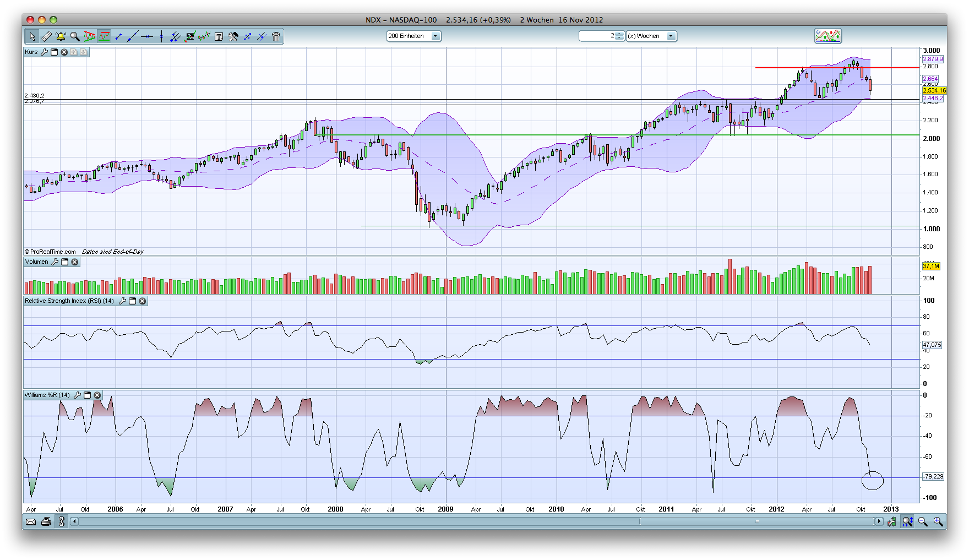This screenshot has width=969, height=560.
Task: Toggle the chain link icon
Action: point(62,521)
